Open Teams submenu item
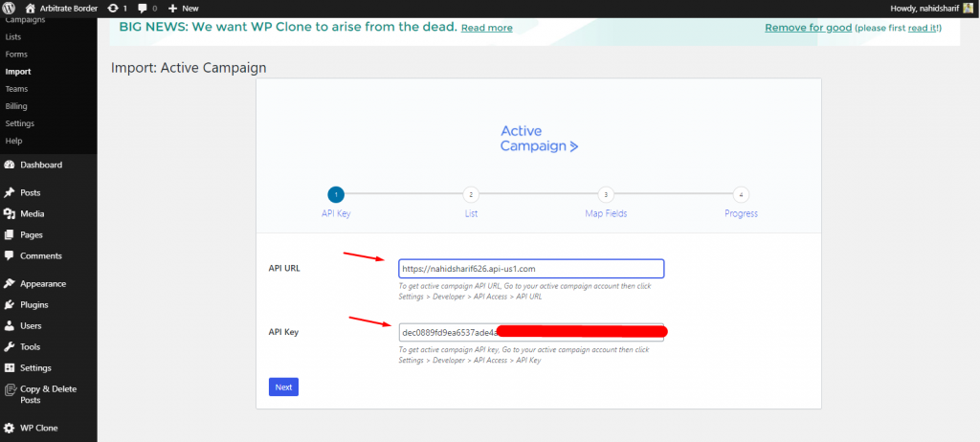Viewport: 980px width, 442px height. pyautogui.click(x=16, y=89)
